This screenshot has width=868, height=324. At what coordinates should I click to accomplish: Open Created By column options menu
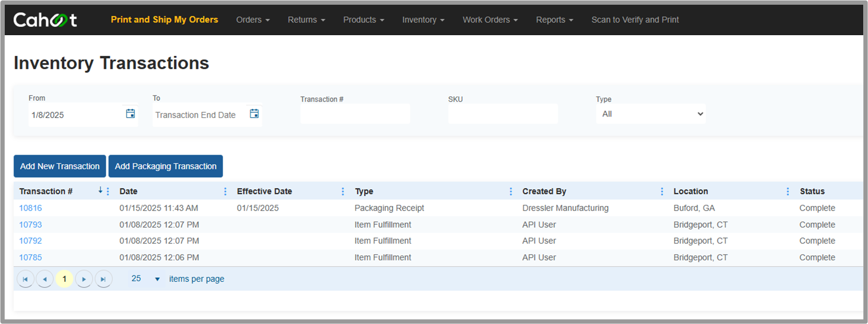click(662, 191)
